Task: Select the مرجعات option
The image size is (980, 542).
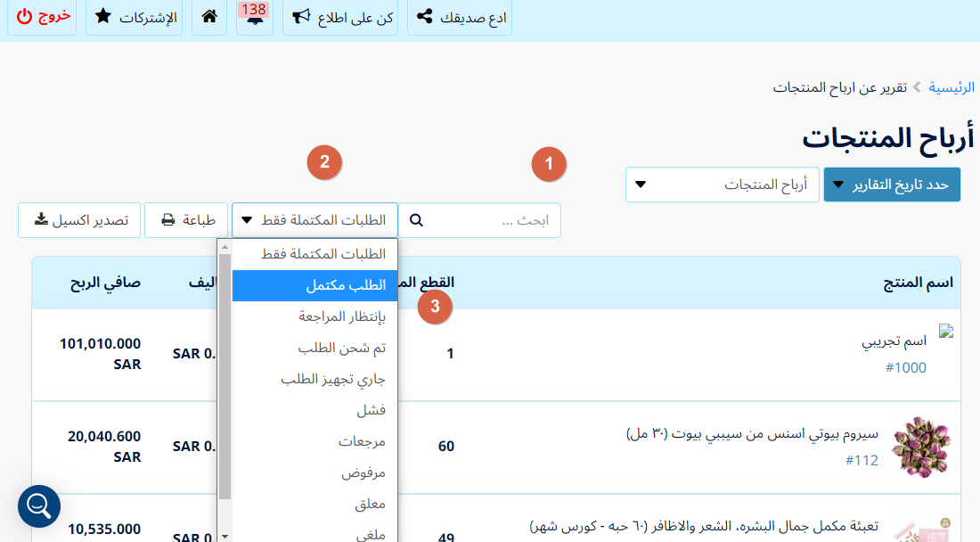Action: click(x=315, y=441)
